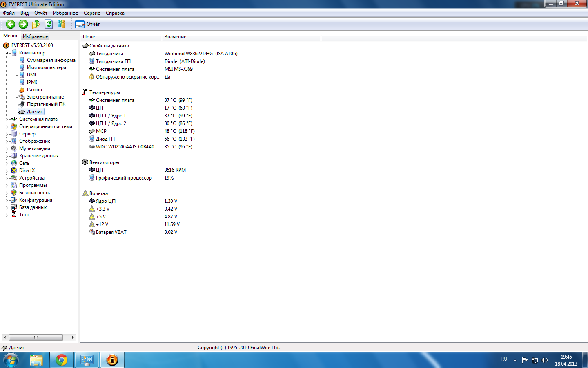Expand the Сеть branch
Viewport: 588px width, 368px height.
(7, 164)
